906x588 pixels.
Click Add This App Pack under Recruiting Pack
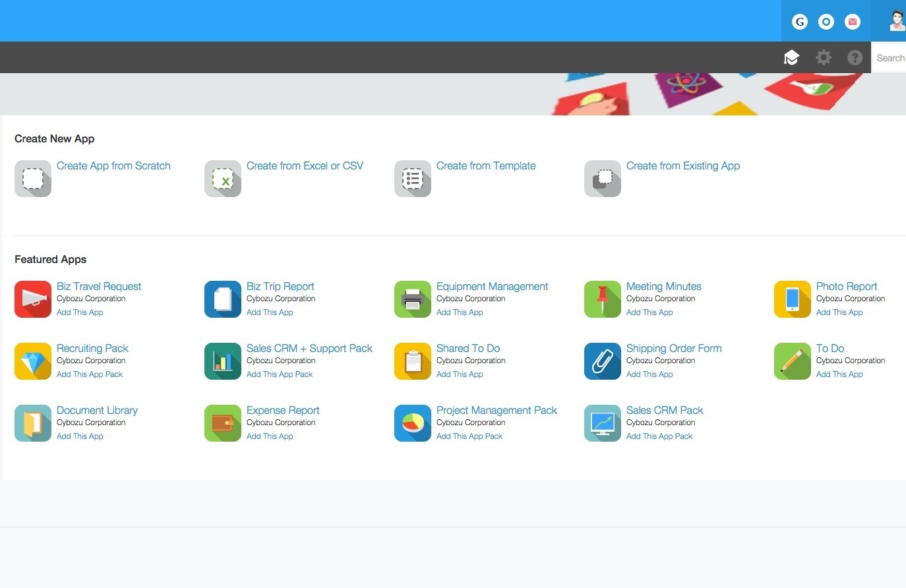[x=90, y=374]
